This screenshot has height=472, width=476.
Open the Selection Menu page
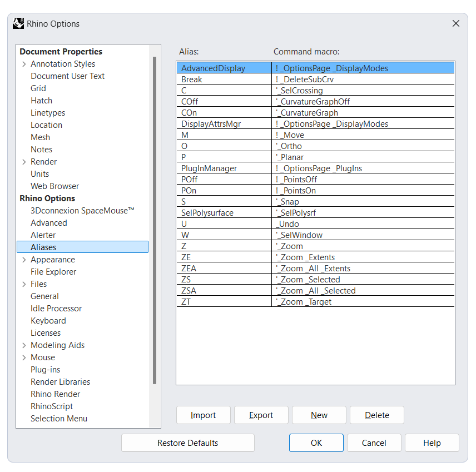pyautogui.click(x=59, y=419)
